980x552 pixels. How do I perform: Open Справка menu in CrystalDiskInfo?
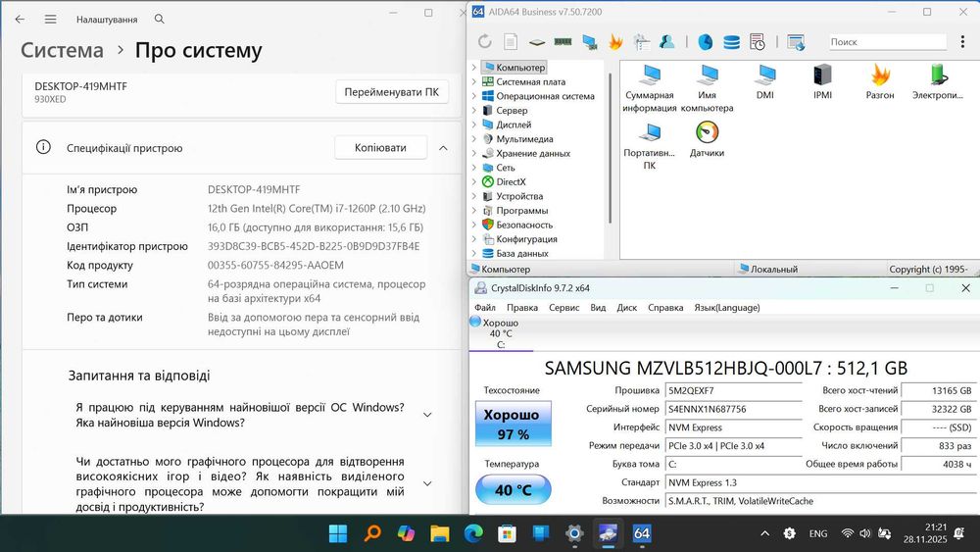(665, 308)
